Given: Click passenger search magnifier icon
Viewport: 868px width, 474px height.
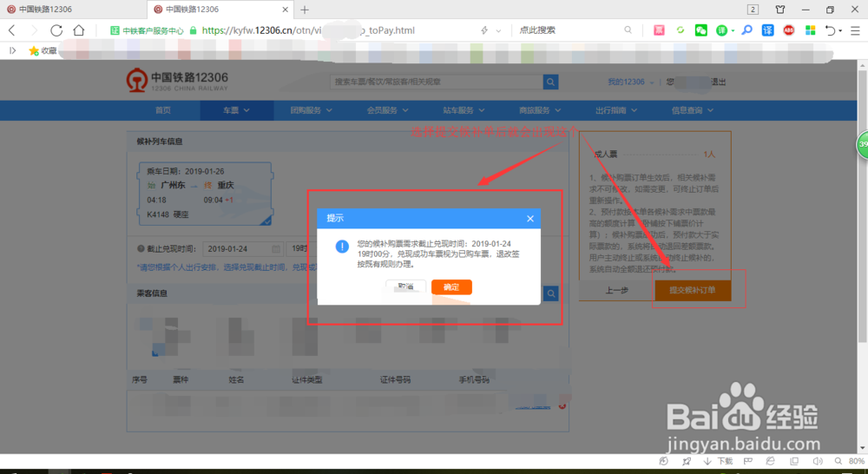Looking at the screenshot, I should click(550, 293).
